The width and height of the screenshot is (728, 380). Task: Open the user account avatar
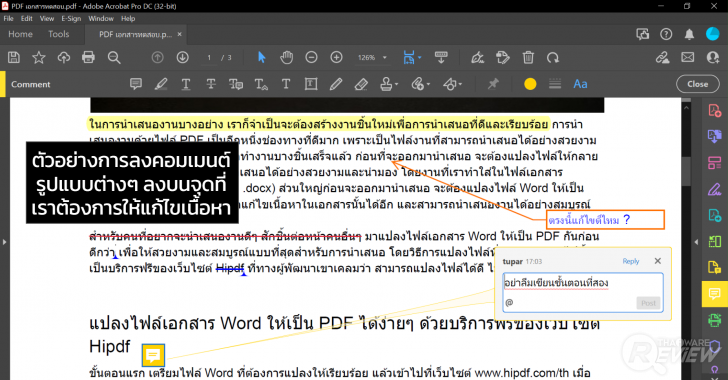[712, 34]
